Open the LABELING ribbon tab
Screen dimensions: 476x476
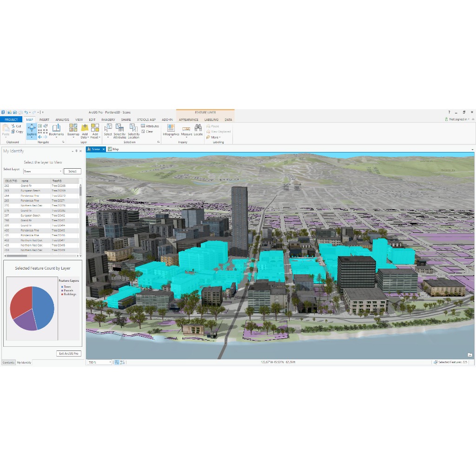[x=212, y=119]
